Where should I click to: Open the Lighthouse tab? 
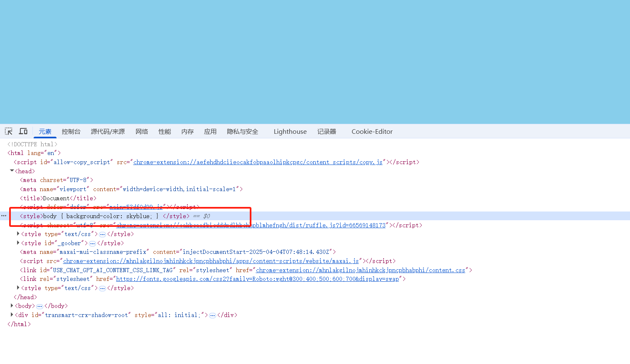[290, 132]
